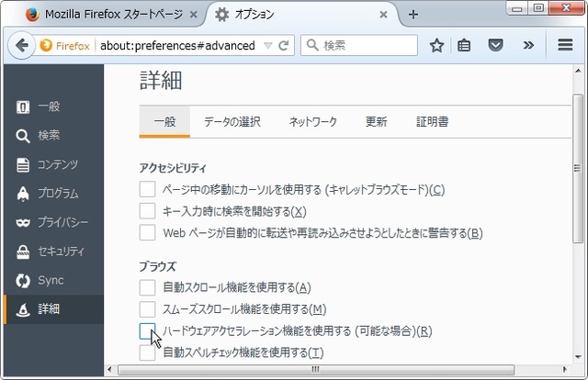Image resolution: width=588 pixels, height=380 pixels.
Task: Open the URL history dropdown arrow
Action: (267, 46)
